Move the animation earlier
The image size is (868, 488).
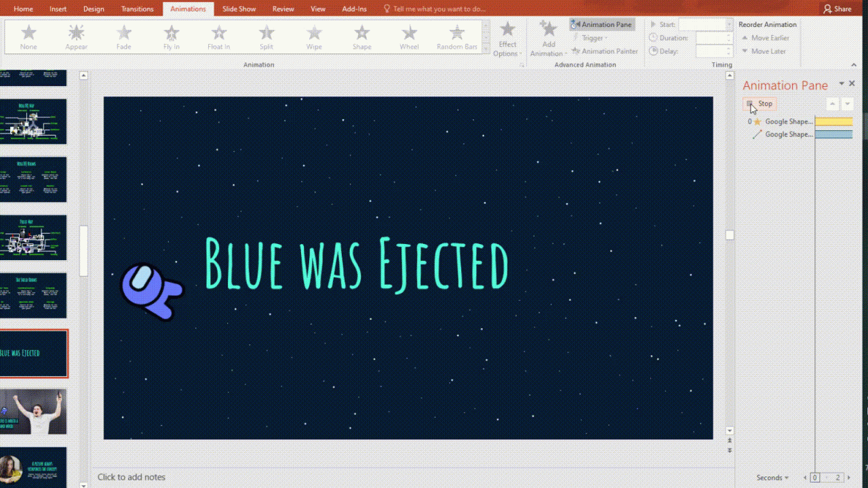pos(765,38)
